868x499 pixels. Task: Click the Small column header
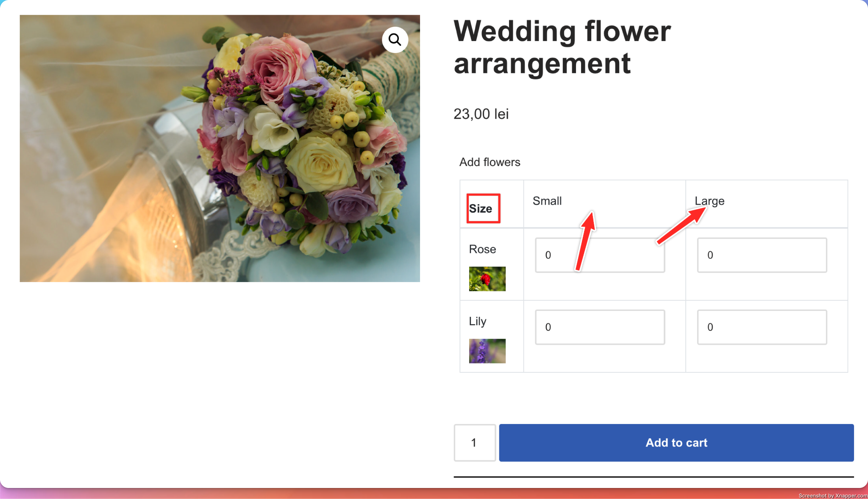547,201
